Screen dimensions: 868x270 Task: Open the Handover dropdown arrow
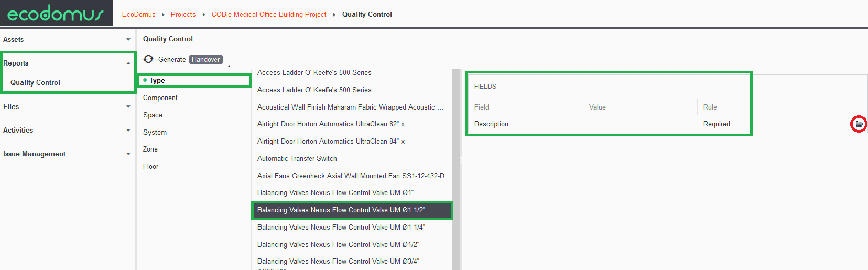tap(229, 66)
